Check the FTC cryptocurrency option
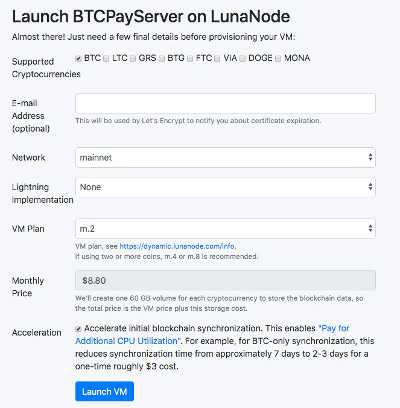This screenshot has width=400, height=408. point(190,59)
